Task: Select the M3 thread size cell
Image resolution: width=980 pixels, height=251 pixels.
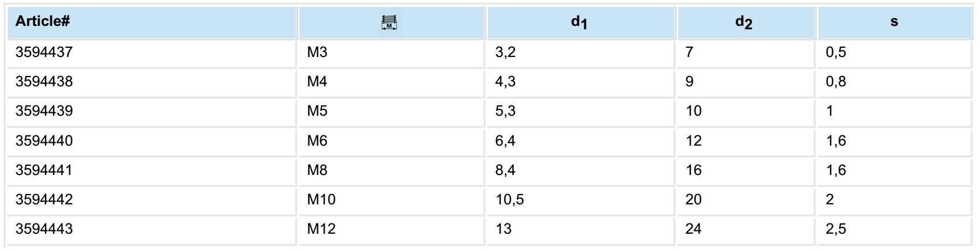Action: click(317, 53)
